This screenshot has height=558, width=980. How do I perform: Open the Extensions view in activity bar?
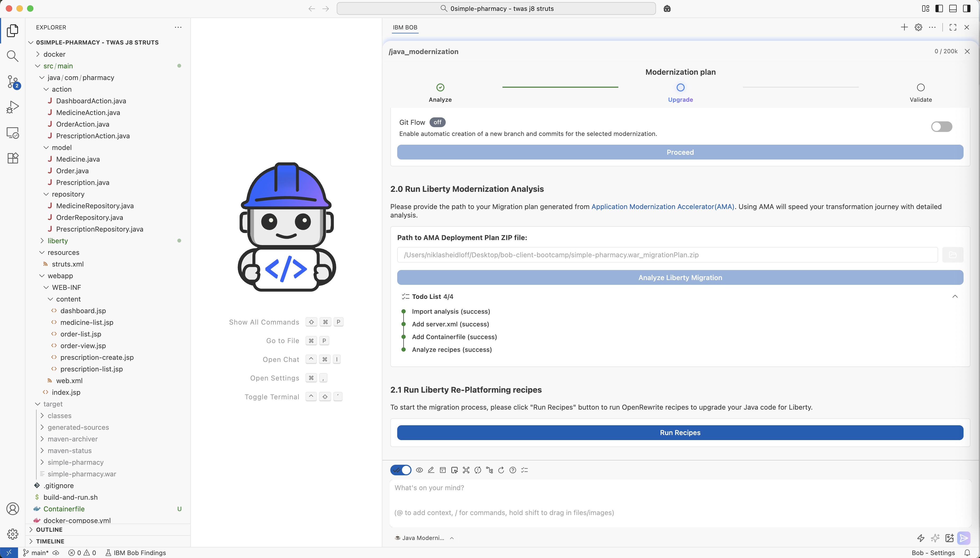pyautogui.click(x=13, y=158)
